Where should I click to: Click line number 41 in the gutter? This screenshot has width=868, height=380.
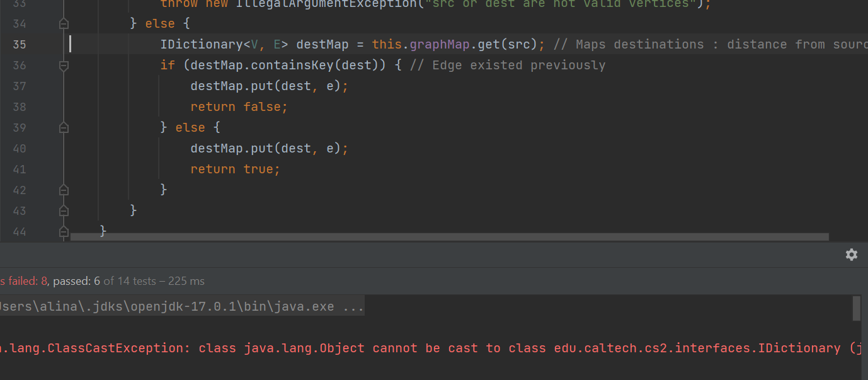[x=20, y=170]
